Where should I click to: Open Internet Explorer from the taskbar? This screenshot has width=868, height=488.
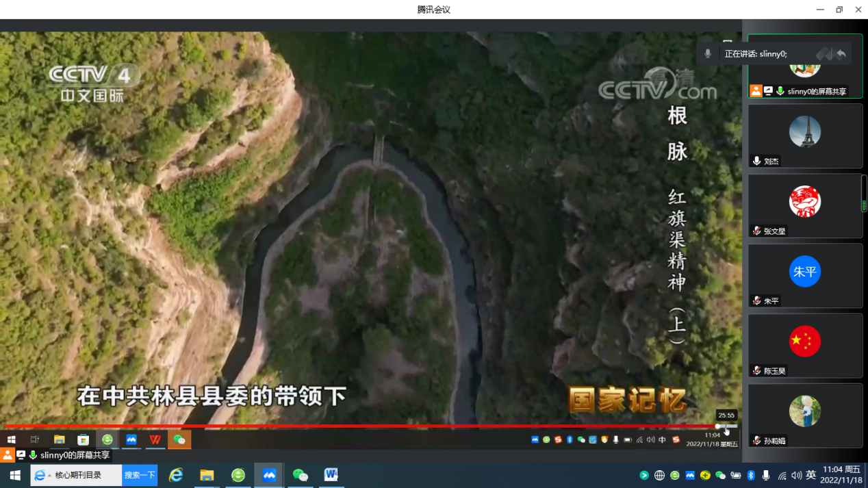tap(176, 475)
